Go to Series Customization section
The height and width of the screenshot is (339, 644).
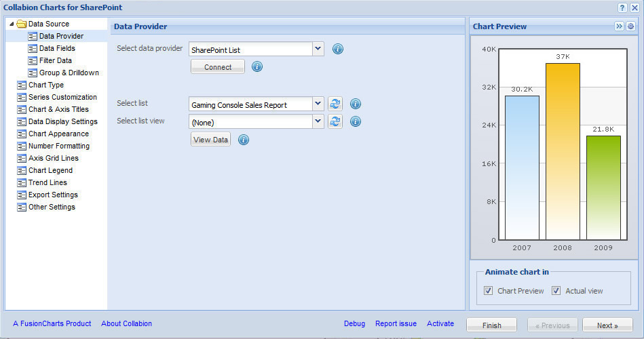pyautogui.click(x=62, y=97)
